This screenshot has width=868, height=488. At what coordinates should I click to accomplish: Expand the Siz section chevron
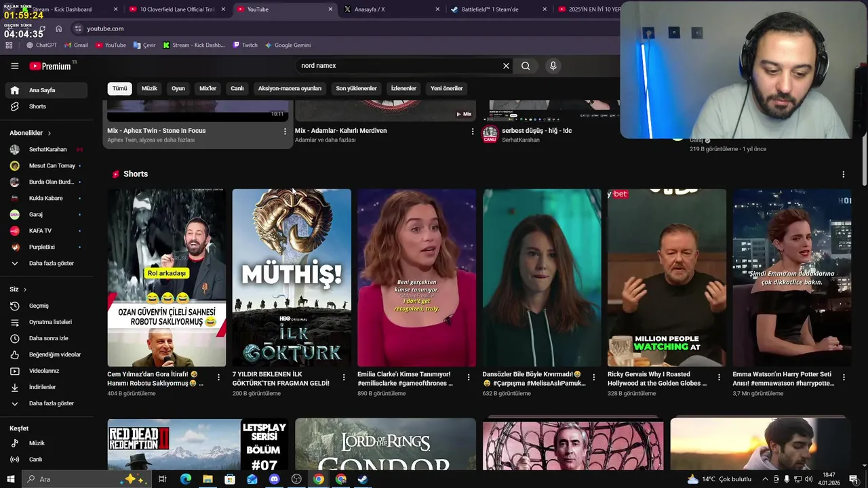pyautogui.click(x=25, y=289)
